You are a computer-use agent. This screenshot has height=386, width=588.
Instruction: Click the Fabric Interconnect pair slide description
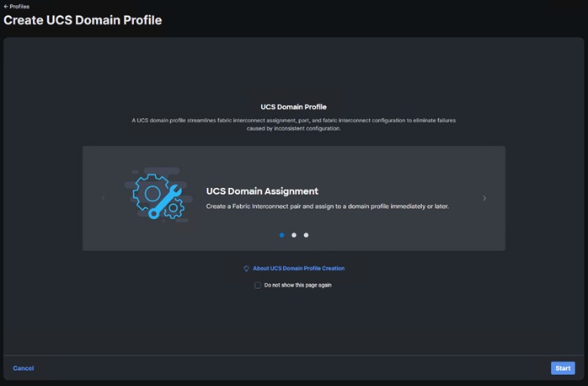coord(327,206)
